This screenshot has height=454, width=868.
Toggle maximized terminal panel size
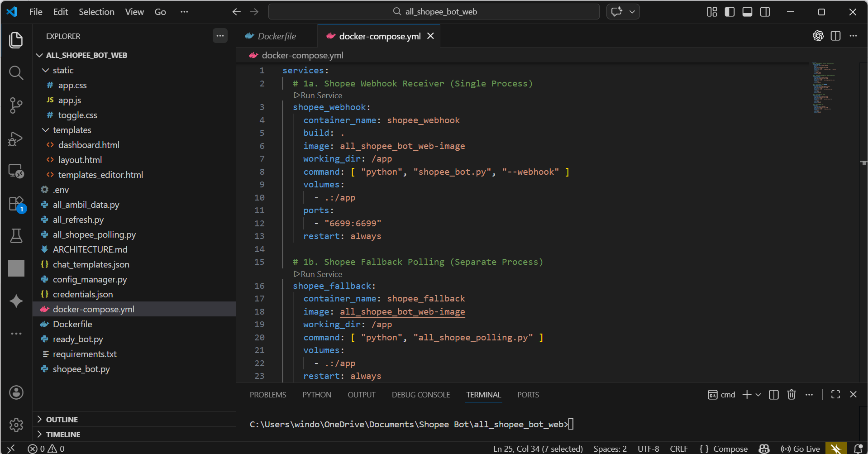point(835,395)
